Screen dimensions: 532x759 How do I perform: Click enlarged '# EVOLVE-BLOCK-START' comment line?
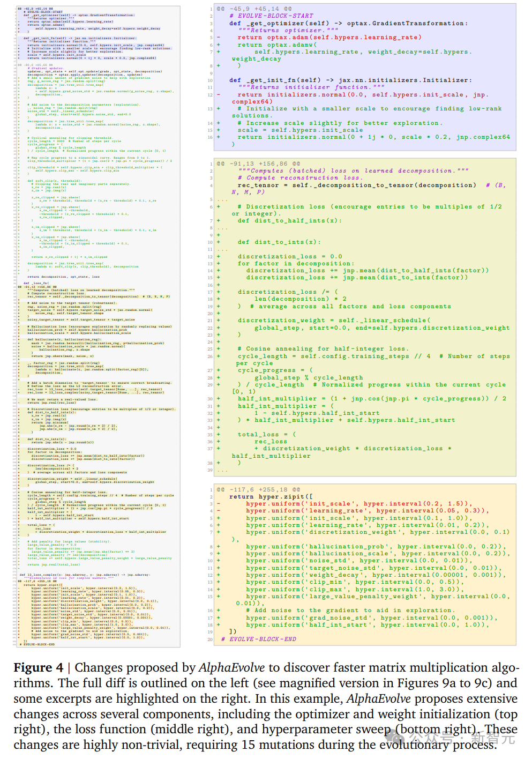271,16
